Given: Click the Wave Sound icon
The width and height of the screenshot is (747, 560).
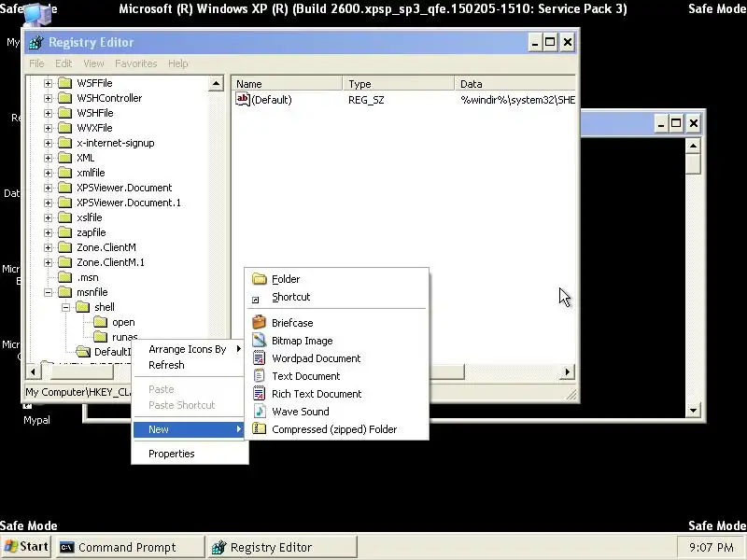Looking at the screenshot, I should [x=260, y=411].
